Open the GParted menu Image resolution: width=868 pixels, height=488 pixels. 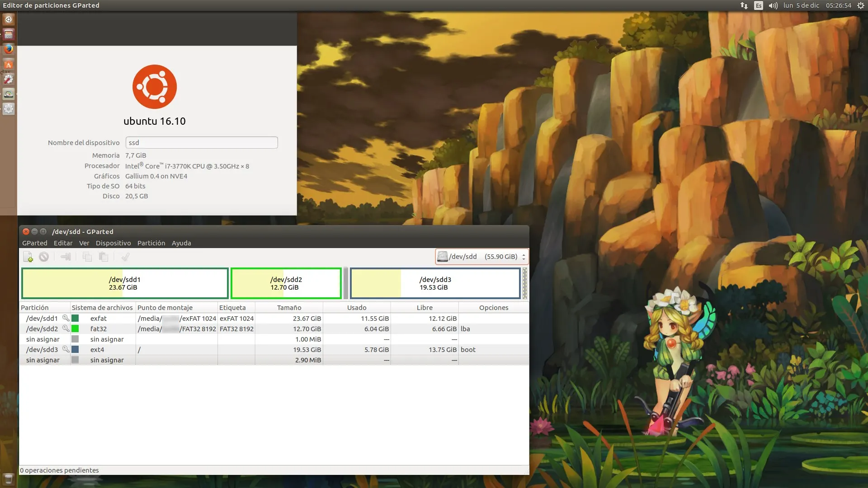click(x=35, y=243)
